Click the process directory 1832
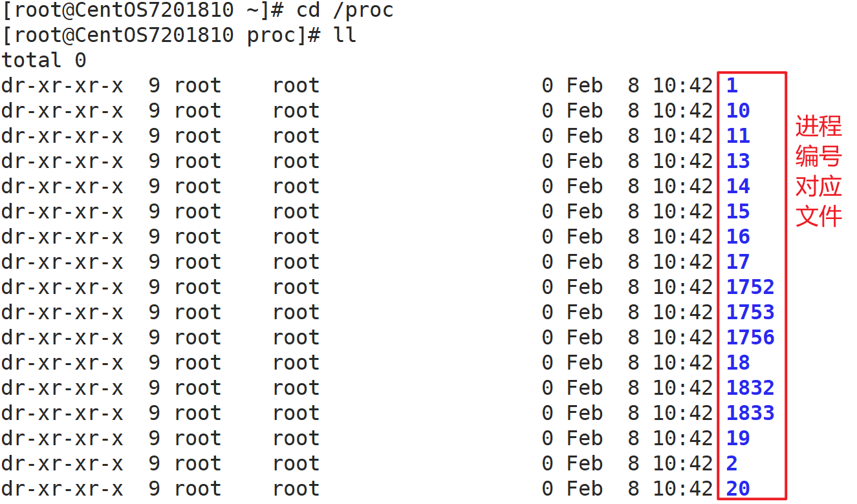 click(x=750, y=388)
